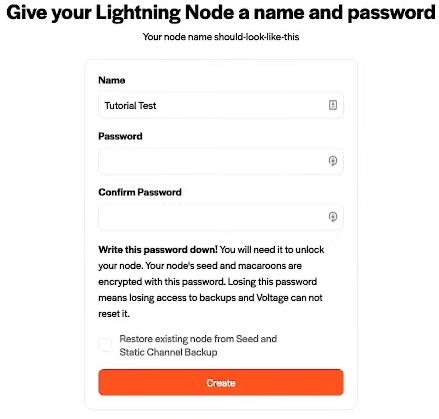The image size is (439, 419).
Task: Click the Confirm Password field label
Action: 140,192
